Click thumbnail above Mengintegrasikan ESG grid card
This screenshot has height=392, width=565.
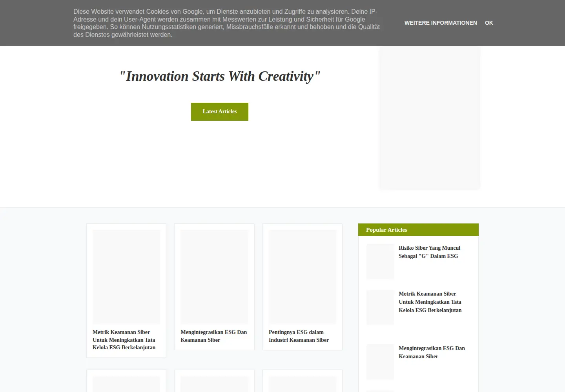[x=214, y=277]
